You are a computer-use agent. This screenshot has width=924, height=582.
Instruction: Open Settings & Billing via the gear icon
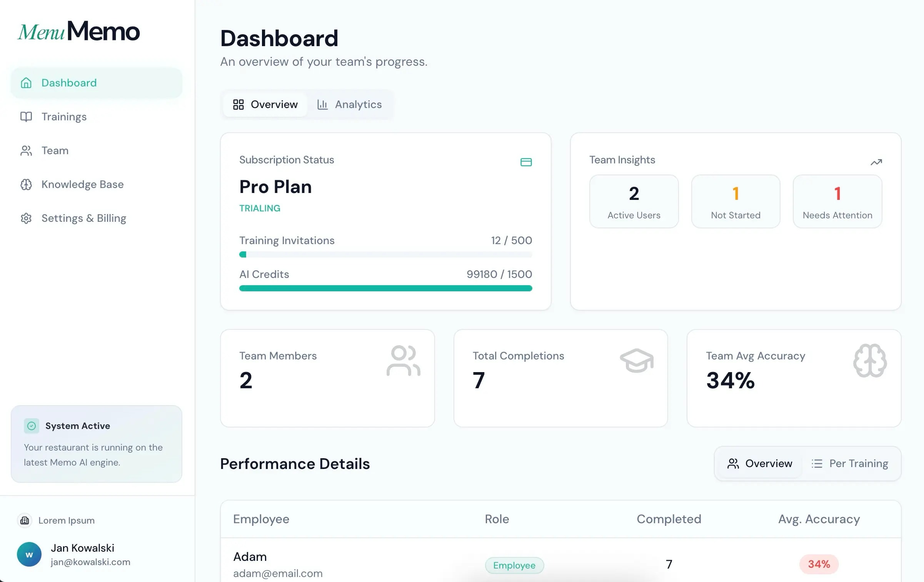[x=26, y=218]
